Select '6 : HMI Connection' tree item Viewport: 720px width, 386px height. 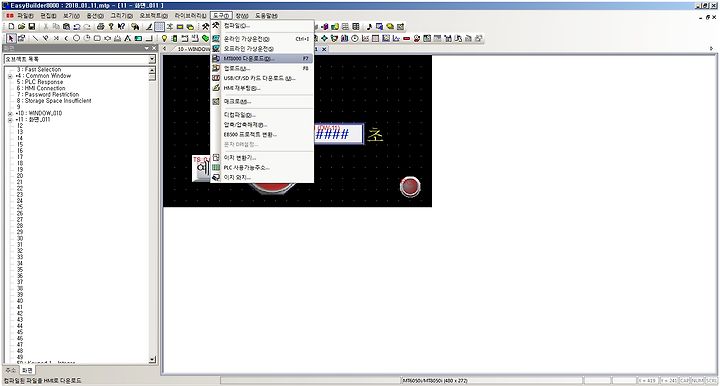pyautogui.click(x=41, y=88)
